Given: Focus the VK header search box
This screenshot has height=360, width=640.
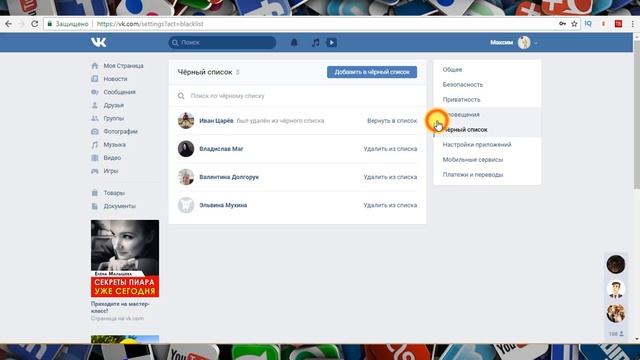Looking at the screenshot, I should coord(222,42).
